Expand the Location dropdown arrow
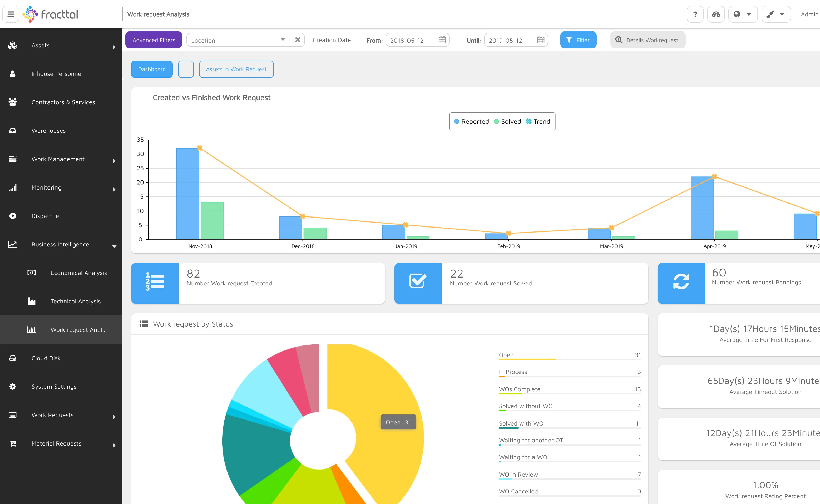This screenshot has height=504, width=820. coord(283,40)
